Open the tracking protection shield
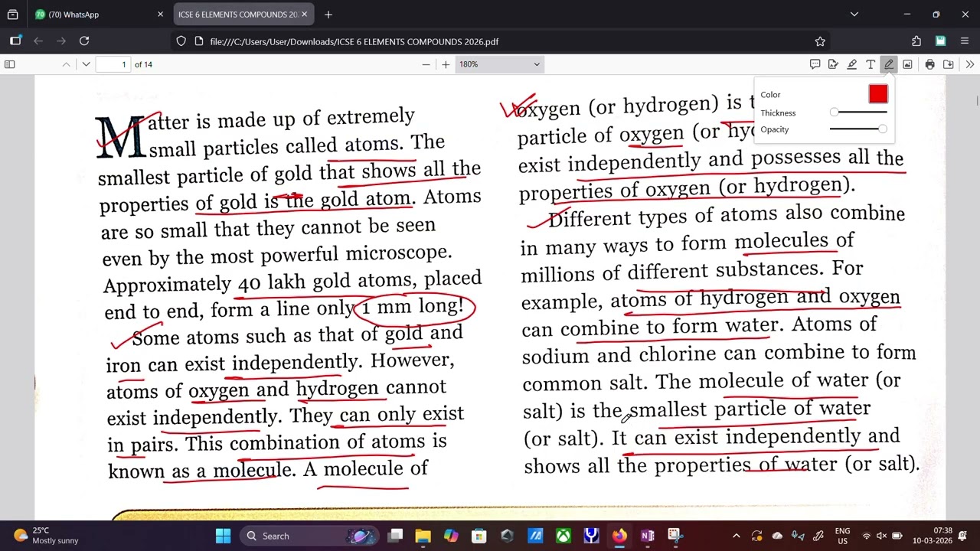The width and height of the screenshot is (980, 551). [181, 41]
